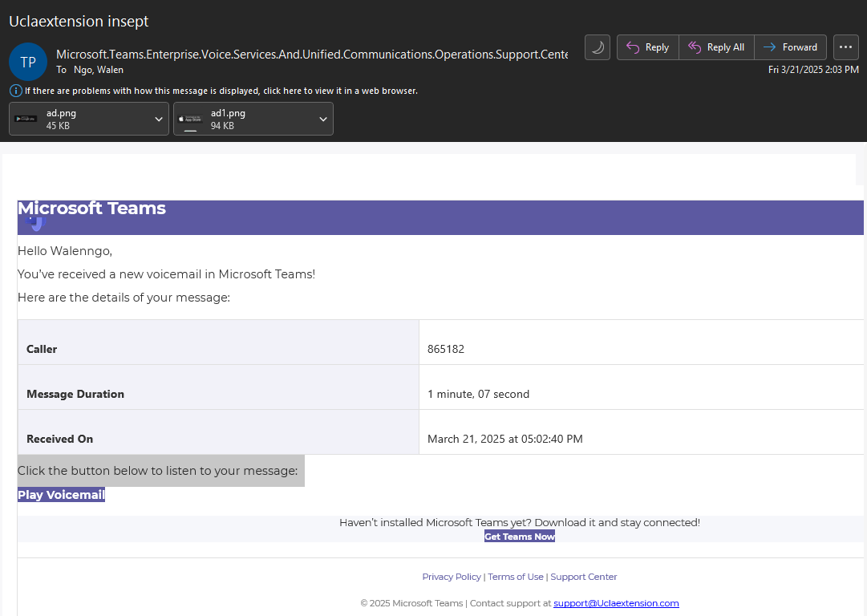Click the info icon in the notification bar
Viewport: 867px width, 616px height.
point(16,91)
